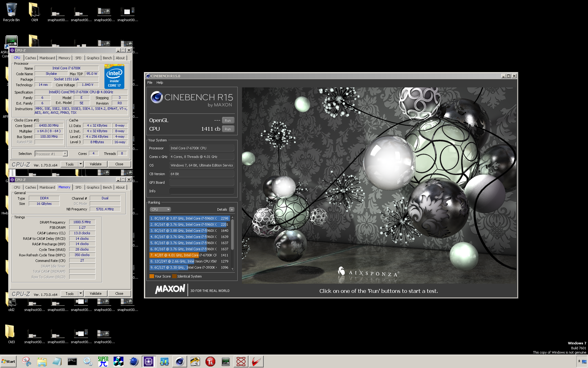Switch to CPU-Z via its taskbar icon
588x368 pixels.
tap(149, 362)
